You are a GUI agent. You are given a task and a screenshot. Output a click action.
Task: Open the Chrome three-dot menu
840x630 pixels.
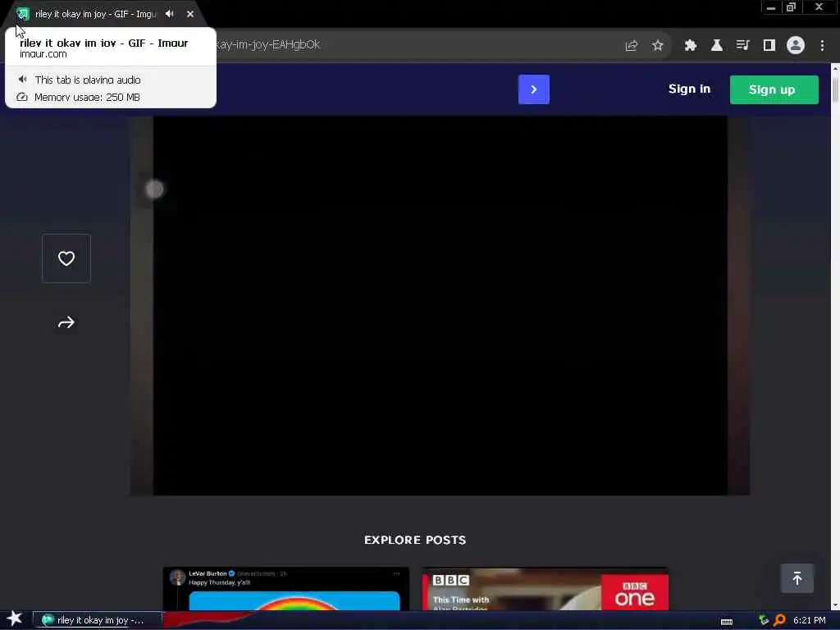pyautogui.click(x=822, y=46)
